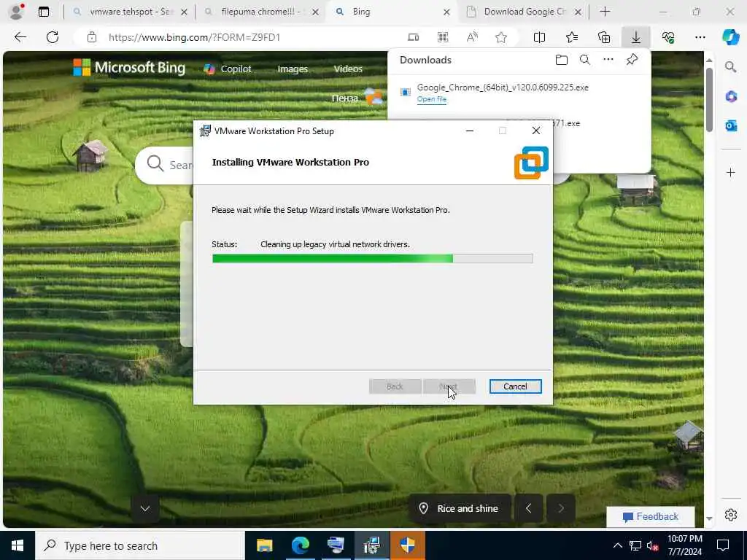This screenshot has width=747, height=560.
Task: Open the Feedback button
Action: (650, 517)
